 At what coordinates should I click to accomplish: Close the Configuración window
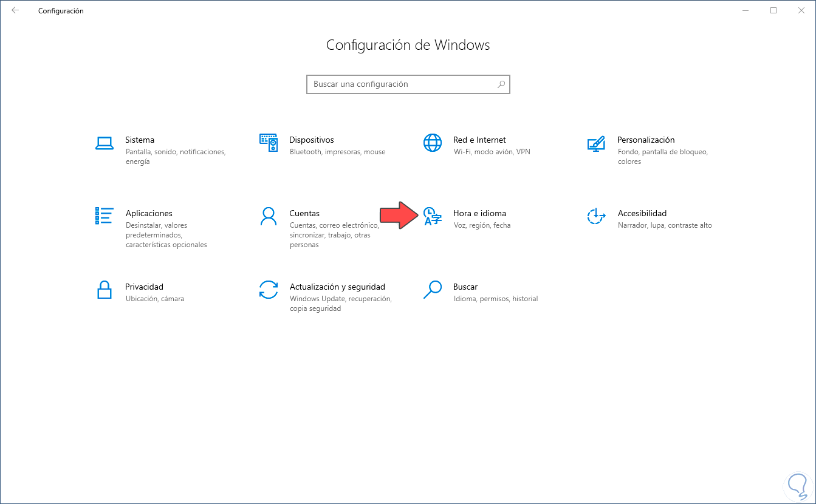tap(801, 10)
